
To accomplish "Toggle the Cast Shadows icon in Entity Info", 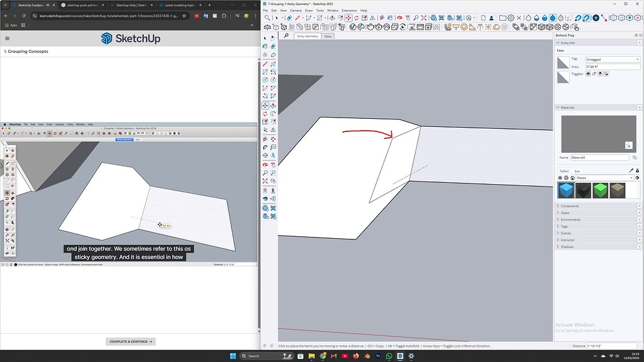I will pyautogui.click(x=600, y=74).
